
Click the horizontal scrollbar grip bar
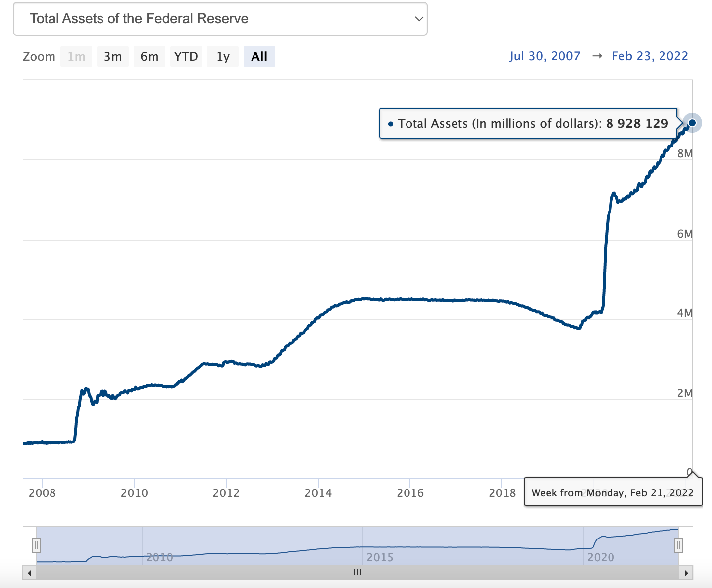pyautogui.click(x=357, y=573)
